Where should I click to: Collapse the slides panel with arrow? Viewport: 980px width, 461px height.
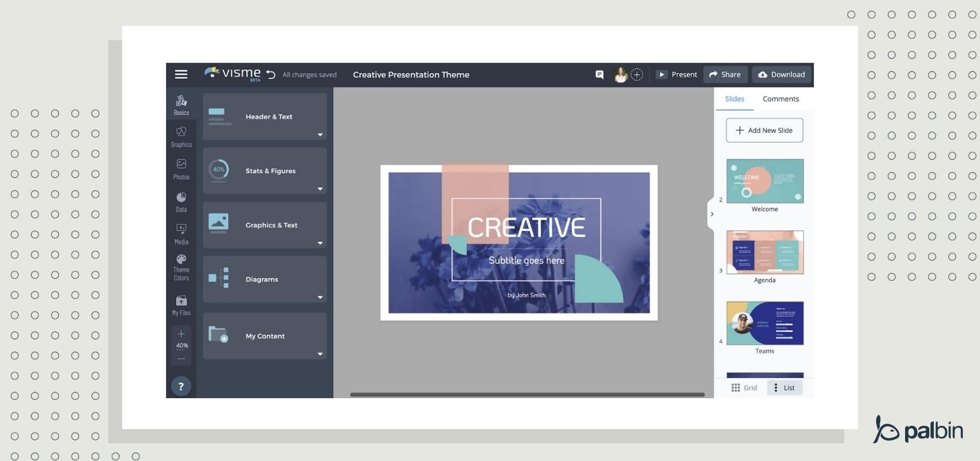coord(712,214)
